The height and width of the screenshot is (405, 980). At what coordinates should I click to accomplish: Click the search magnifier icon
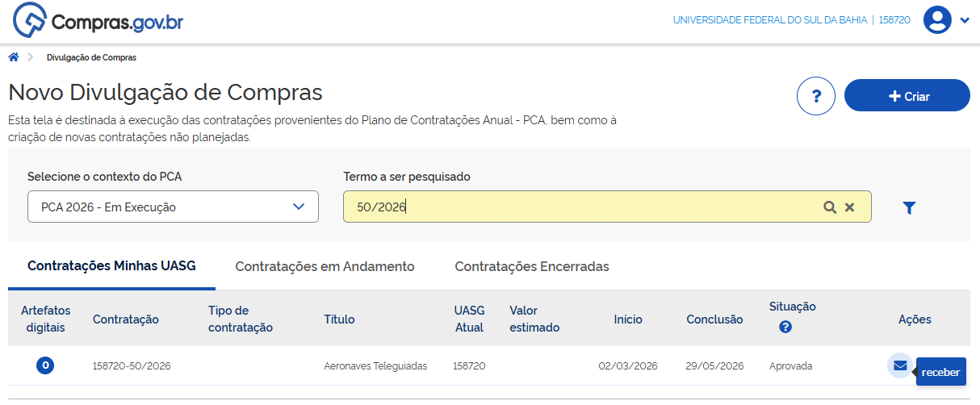tap(829, 207)
